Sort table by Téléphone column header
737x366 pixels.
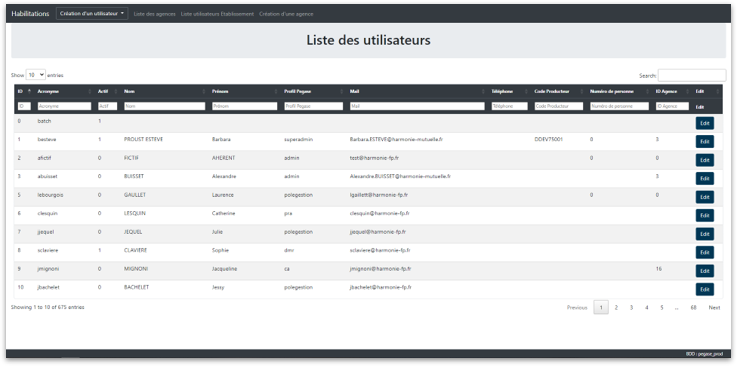[510, 92]
